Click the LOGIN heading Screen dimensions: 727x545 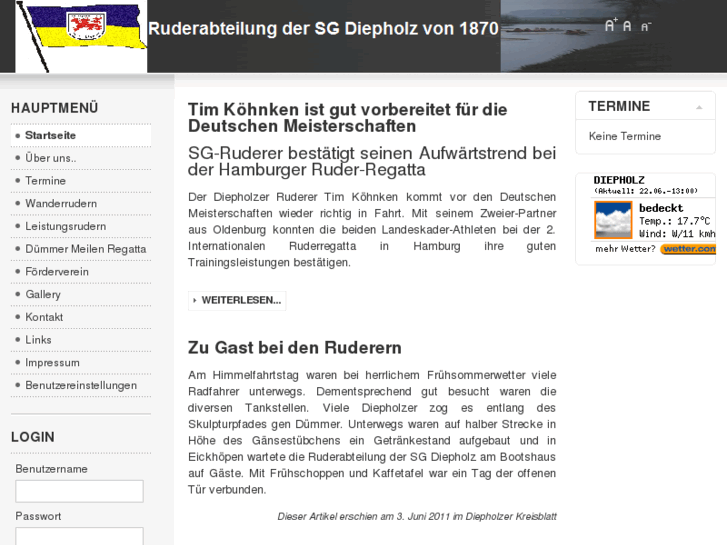pos(32,437)
